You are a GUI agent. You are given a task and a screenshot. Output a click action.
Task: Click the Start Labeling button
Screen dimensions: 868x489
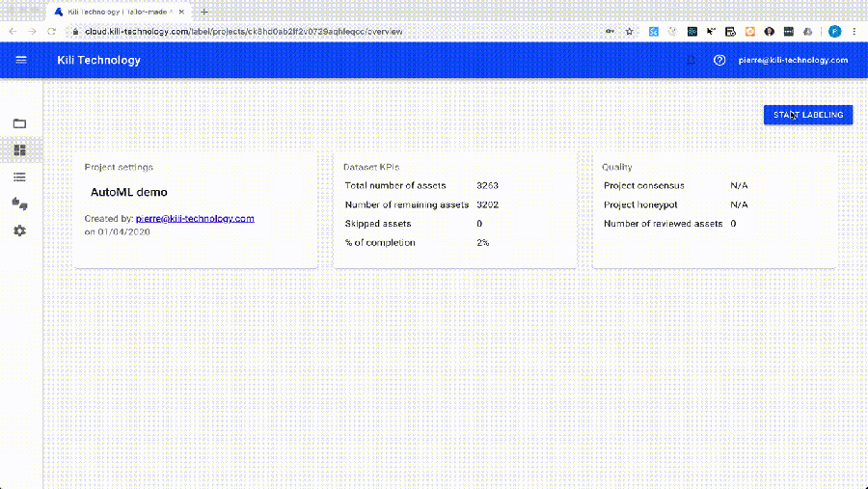tap(808, 115)
